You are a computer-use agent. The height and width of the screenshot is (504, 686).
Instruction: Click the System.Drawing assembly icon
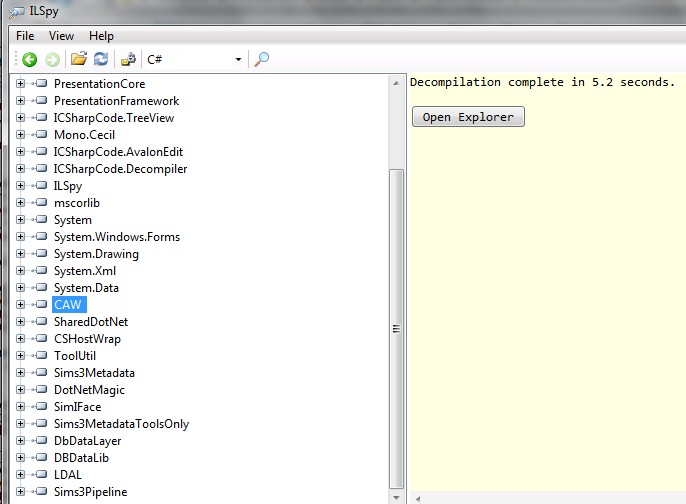point(41,253)
